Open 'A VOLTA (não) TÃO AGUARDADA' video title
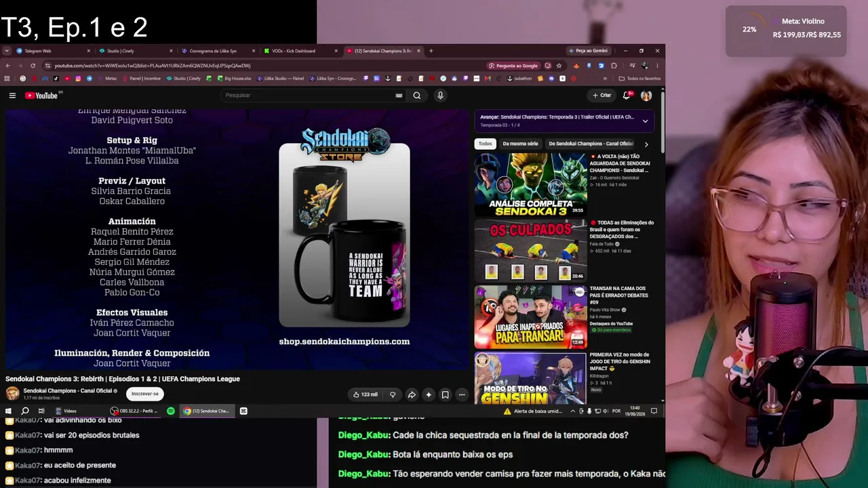Screen dimensions: 868x488 pos(620,163)
